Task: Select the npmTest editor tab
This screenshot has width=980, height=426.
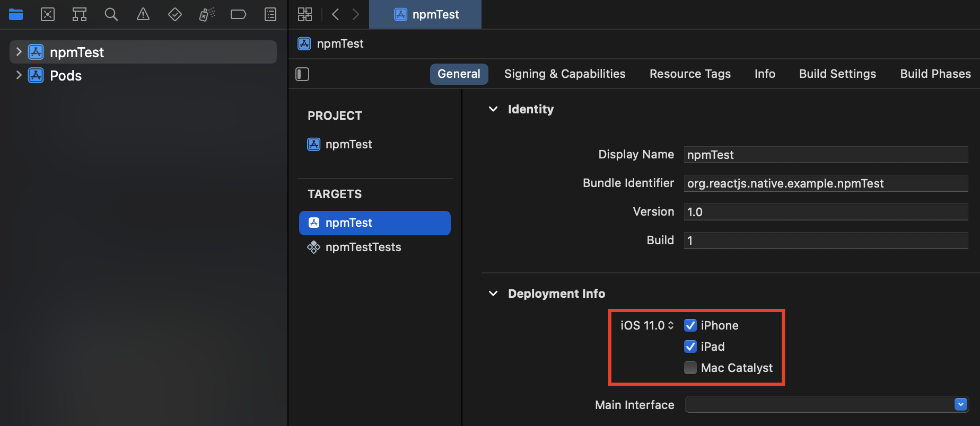Action: (x=425, y=14)
